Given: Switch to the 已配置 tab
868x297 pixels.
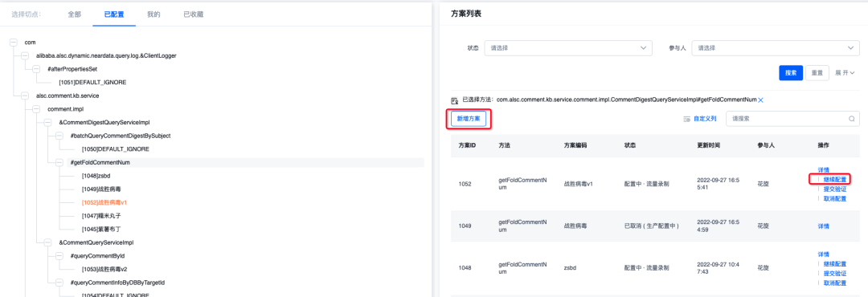Looking at the screenshot, I should click(114, 14).
